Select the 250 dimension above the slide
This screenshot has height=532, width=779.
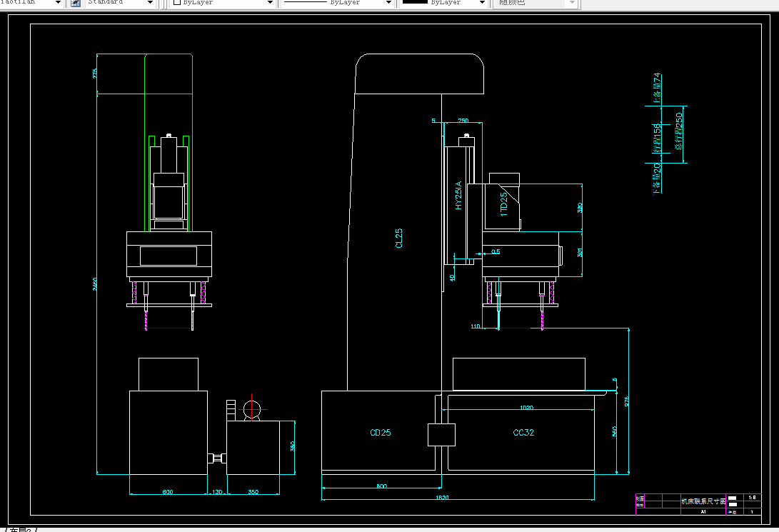click(x=463, y=120)
